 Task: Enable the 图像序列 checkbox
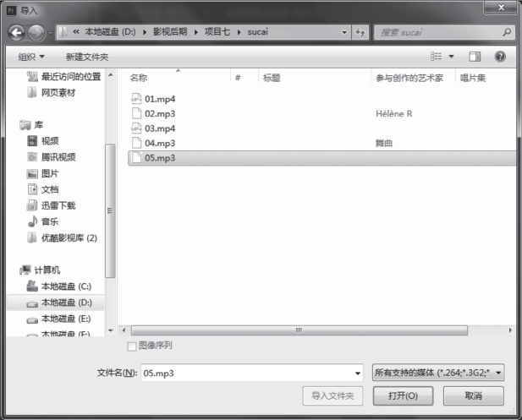(x=132, y=346)
